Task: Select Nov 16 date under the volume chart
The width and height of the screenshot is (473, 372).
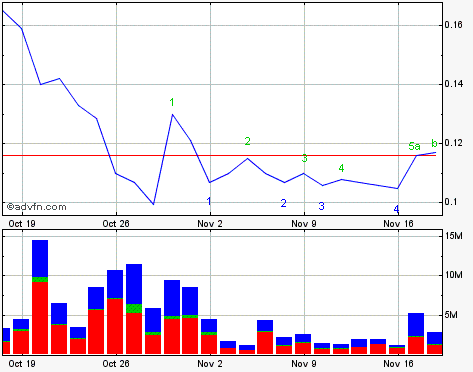Action: (x=398, y=364)
